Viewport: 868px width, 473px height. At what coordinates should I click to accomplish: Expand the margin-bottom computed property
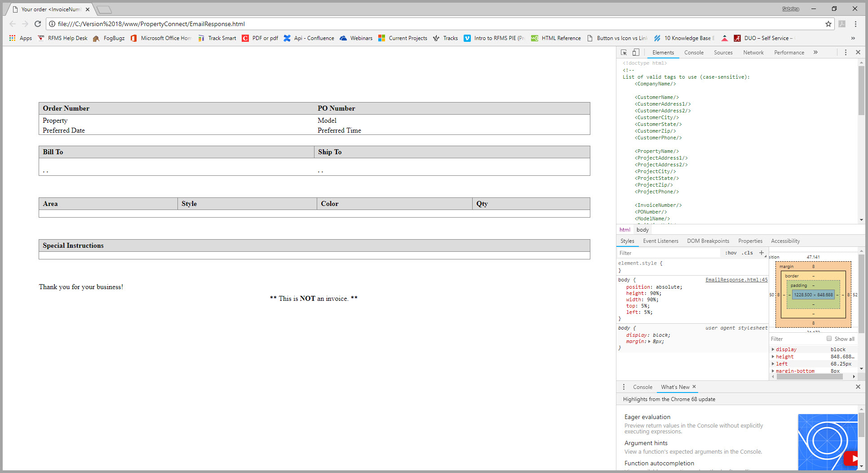point(773,371)
